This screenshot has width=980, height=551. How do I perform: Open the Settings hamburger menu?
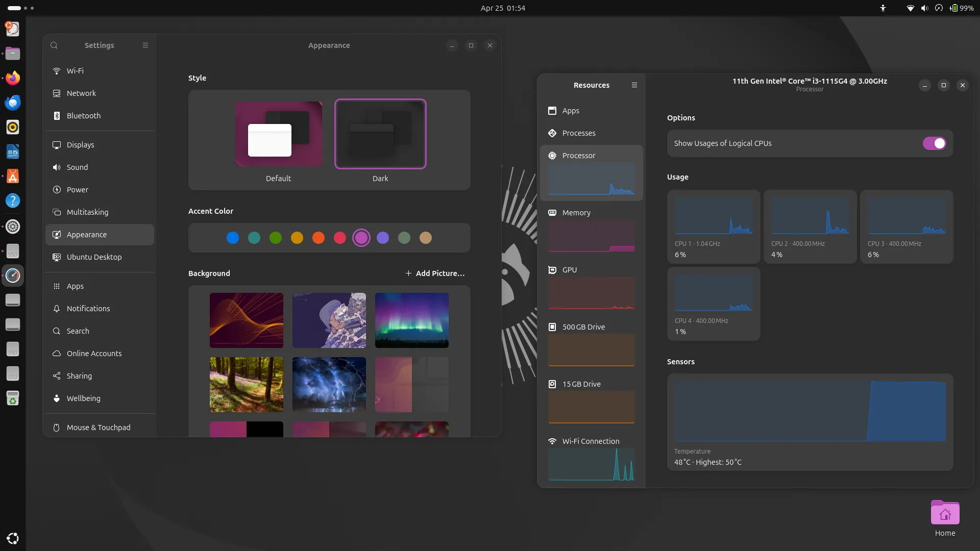click(x=146, y=45)
